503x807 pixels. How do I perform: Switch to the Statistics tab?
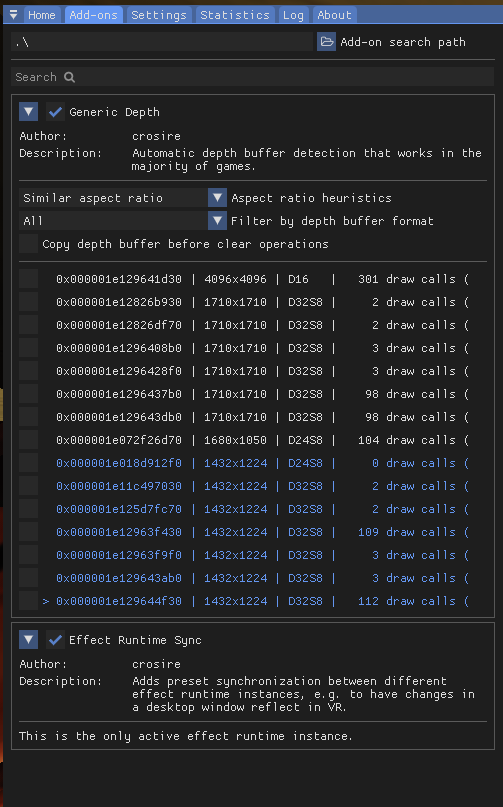pos(235,15)
